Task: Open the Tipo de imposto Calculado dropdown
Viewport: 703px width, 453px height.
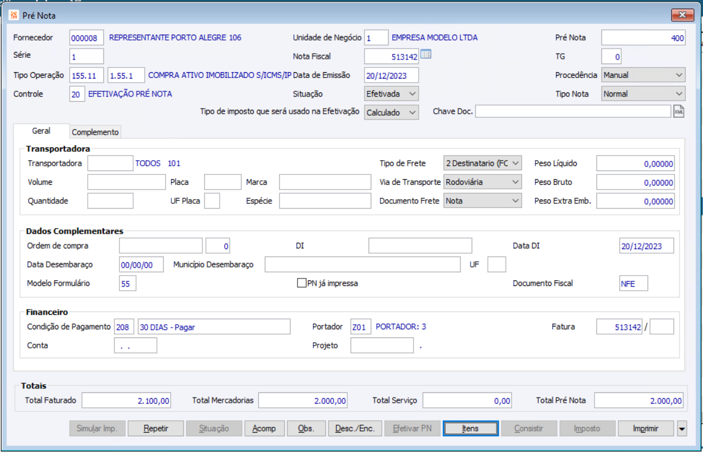Action: click(x=391, y=113)
